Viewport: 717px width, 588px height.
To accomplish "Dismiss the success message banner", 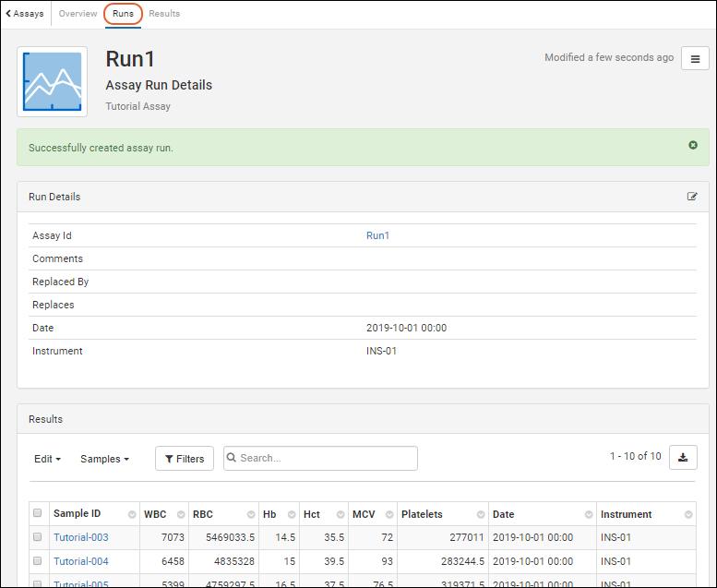I will point(693,146).
